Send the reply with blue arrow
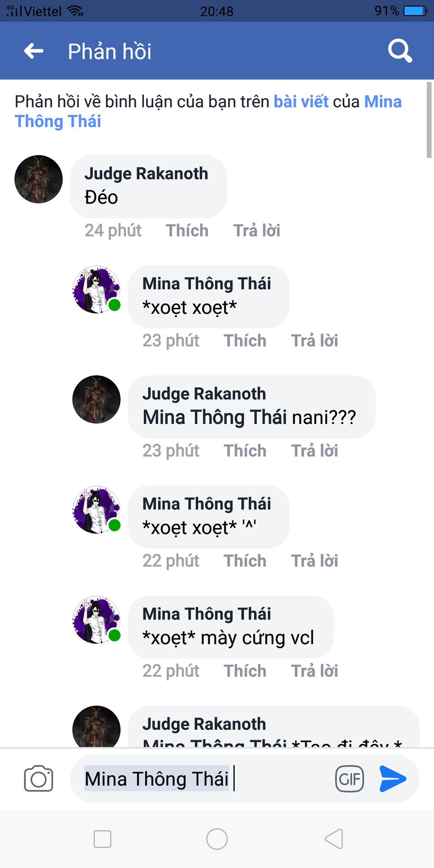Image resolution: width=434 pixels, height=868 pixels. click(392, 778)
